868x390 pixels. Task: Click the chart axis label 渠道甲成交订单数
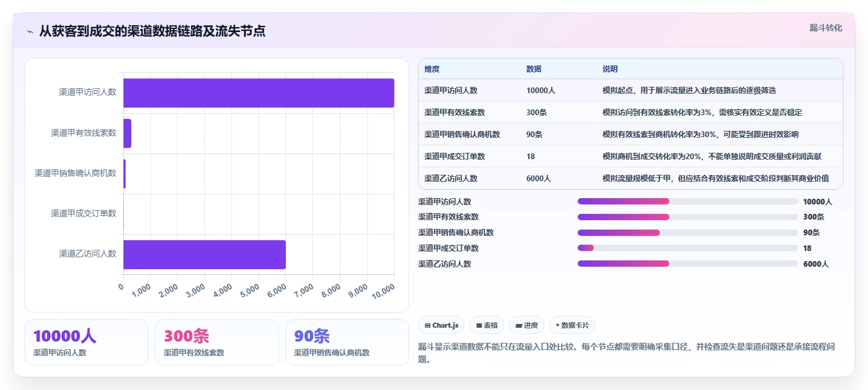coord(84,214)
